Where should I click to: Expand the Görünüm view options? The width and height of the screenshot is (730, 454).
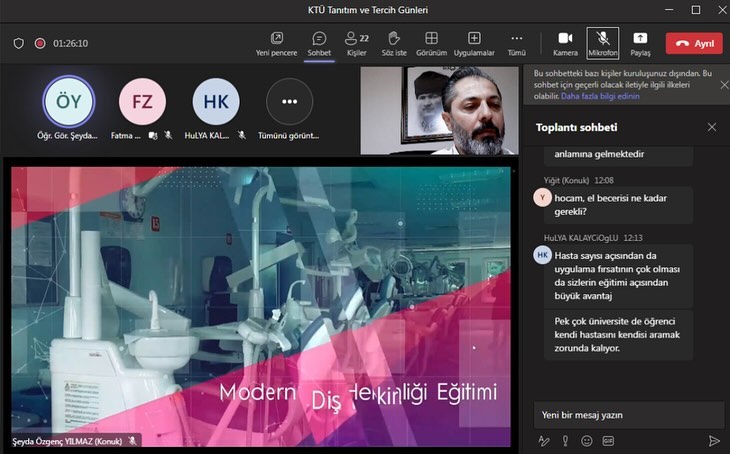tap(431, 43)
